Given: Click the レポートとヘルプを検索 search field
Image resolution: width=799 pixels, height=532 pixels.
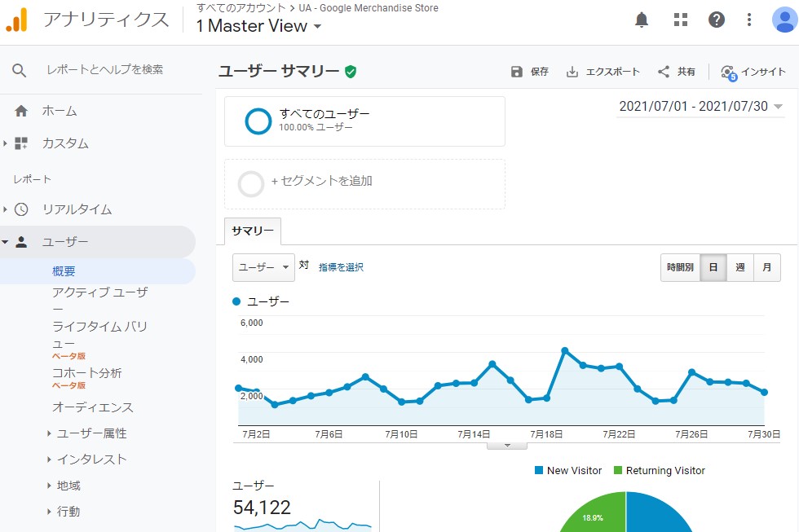Looking at the screenshot, I should pos(105,70).
